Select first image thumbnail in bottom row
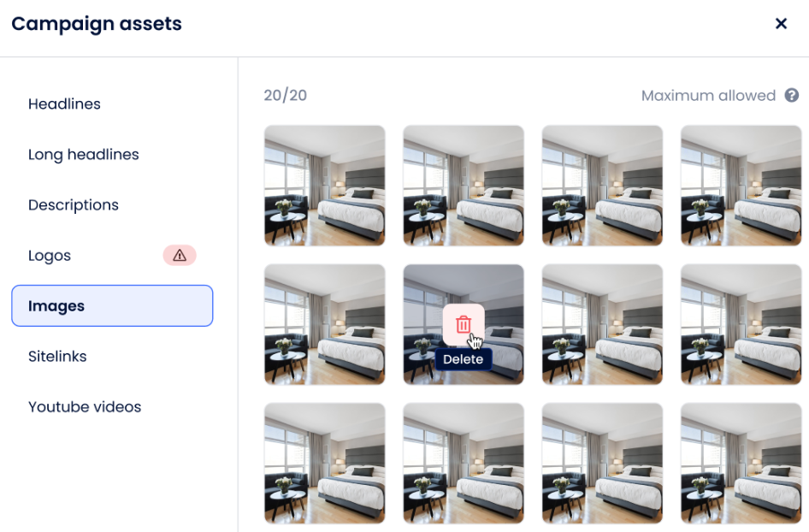The image size is (809, 532). click(x=325, y=464)
